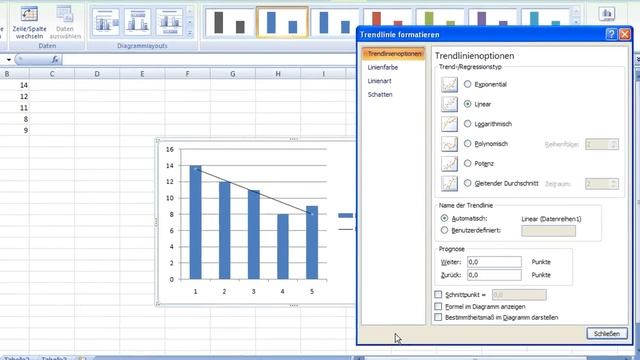This screenshot has width=640, height=360.
Task: Select the Exponential trend type
Action: click(x=467, y=84)
